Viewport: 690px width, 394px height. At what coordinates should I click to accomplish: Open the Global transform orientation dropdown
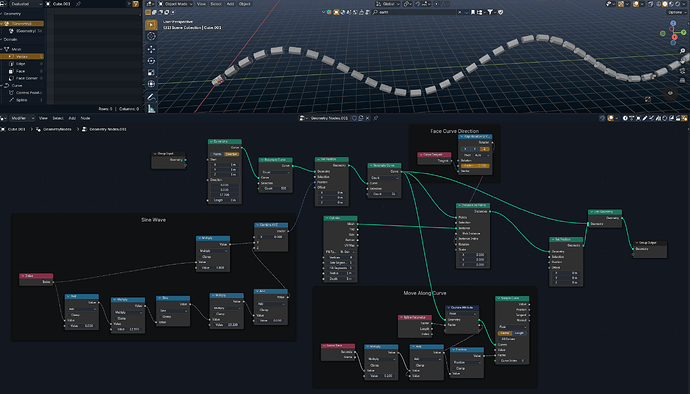(387, 4)
